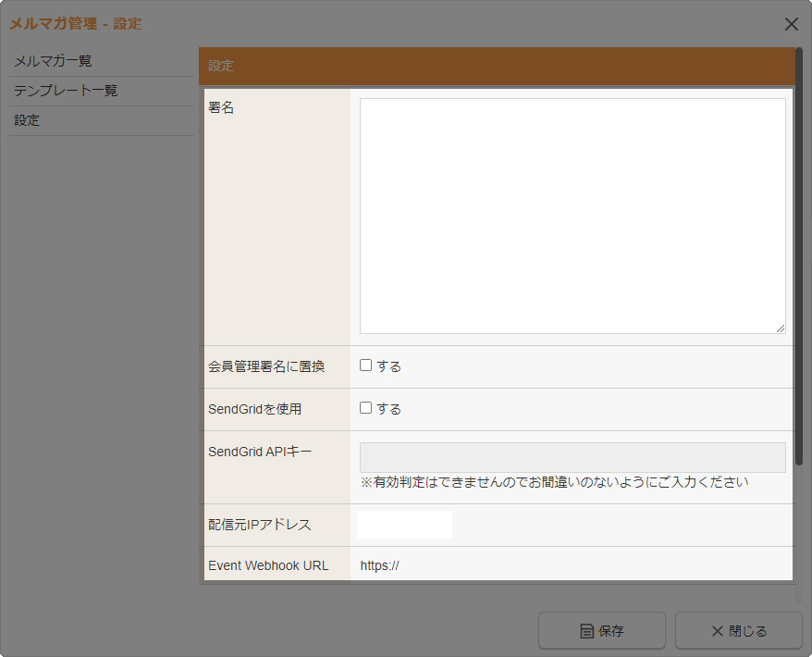The image size is (812, 657).
Task: Enable 会員管理署名に置換 checkbox
Action: [x=365, y=366]
